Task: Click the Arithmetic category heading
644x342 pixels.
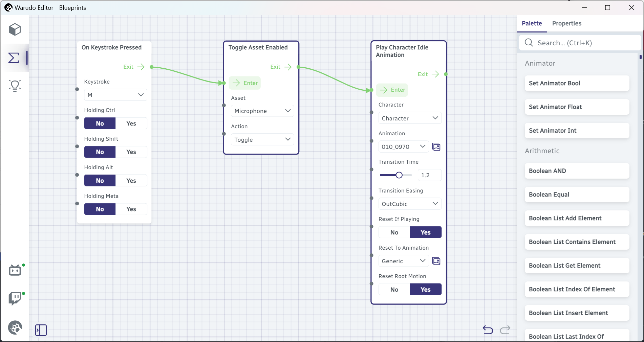Action: coord(542,151)
